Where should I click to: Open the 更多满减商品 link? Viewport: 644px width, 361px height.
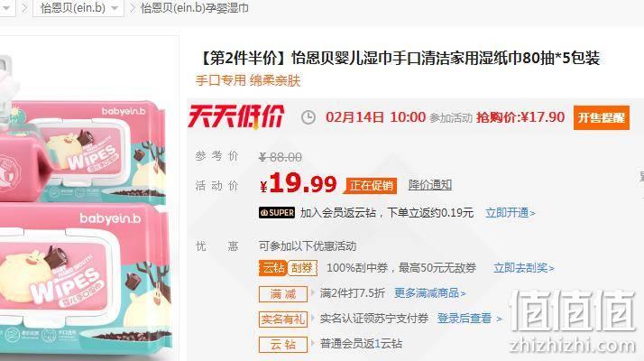pyautogui.click(x=429, y=293)
